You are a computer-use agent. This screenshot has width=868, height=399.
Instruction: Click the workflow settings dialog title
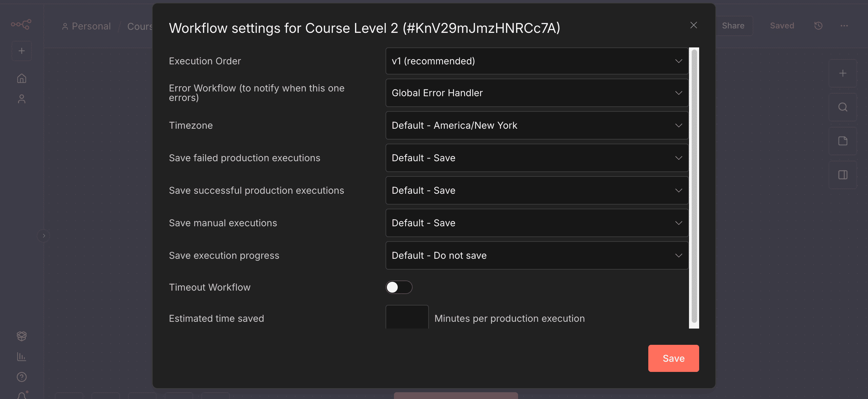(x=364, y=28)
